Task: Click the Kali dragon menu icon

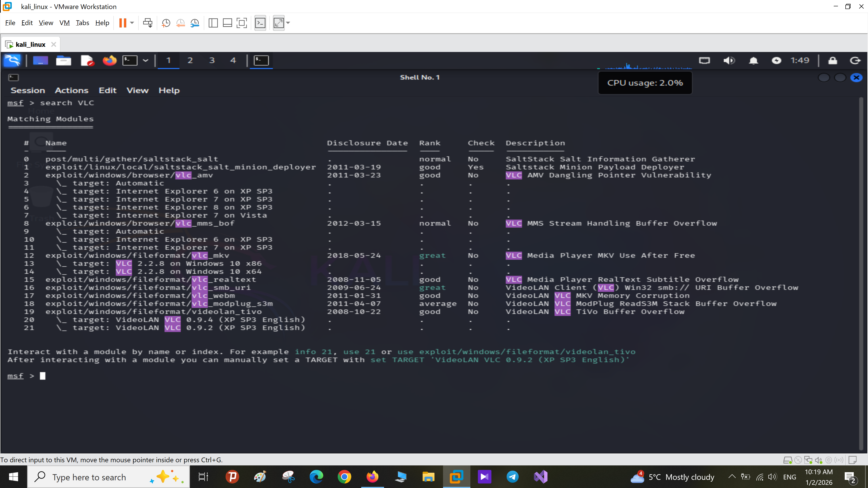Action: click(12, 60)
